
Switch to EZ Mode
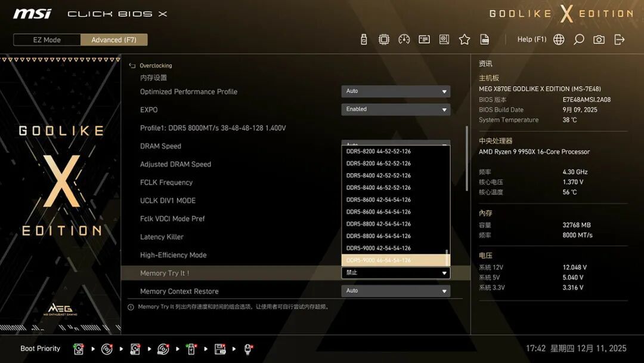click(47, 40)
